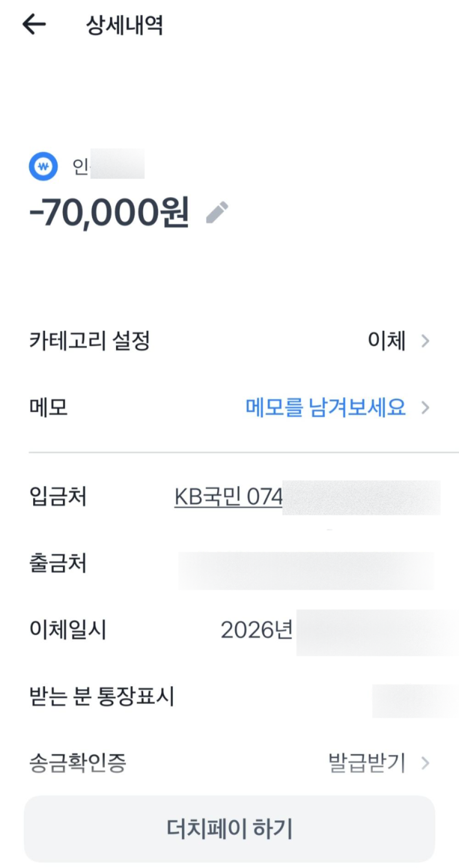Tap 발급받기 to issue certificate
Viewport: 459px width, 868px height.
367,763
